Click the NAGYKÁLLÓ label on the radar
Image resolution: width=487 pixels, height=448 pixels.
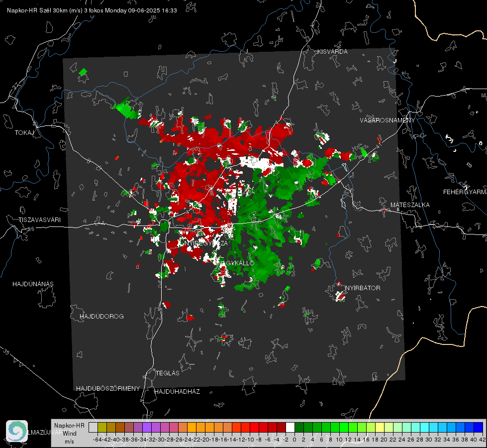click(x=235, y=263)
